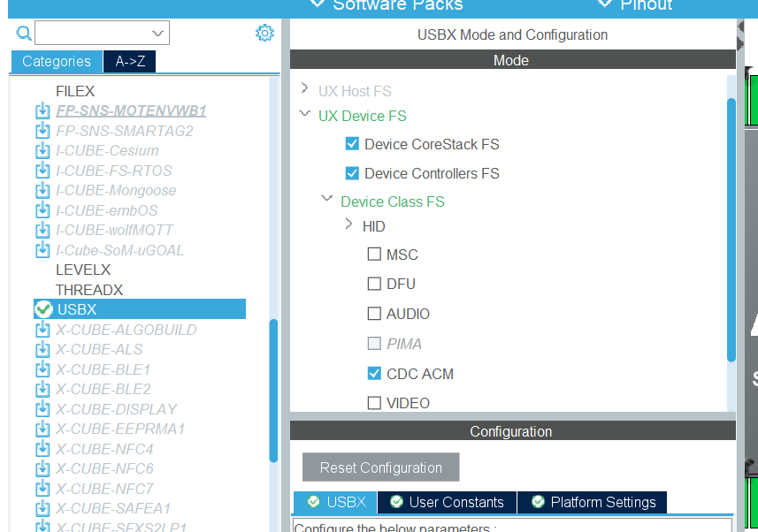Click download icon beside X-CUBE-DISPLAY
This screenshot has width=758, height=532.
pyautogui.click(x=42, y=409)
